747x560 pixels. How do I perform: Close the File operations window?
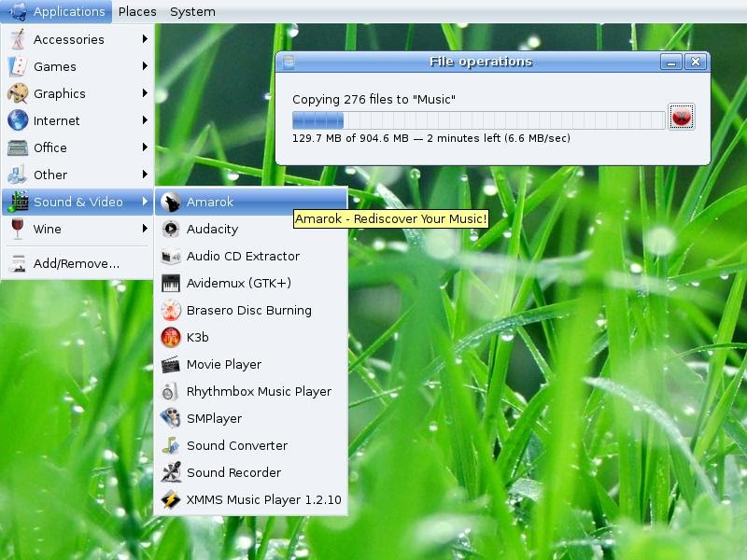(x=696, y=62)
